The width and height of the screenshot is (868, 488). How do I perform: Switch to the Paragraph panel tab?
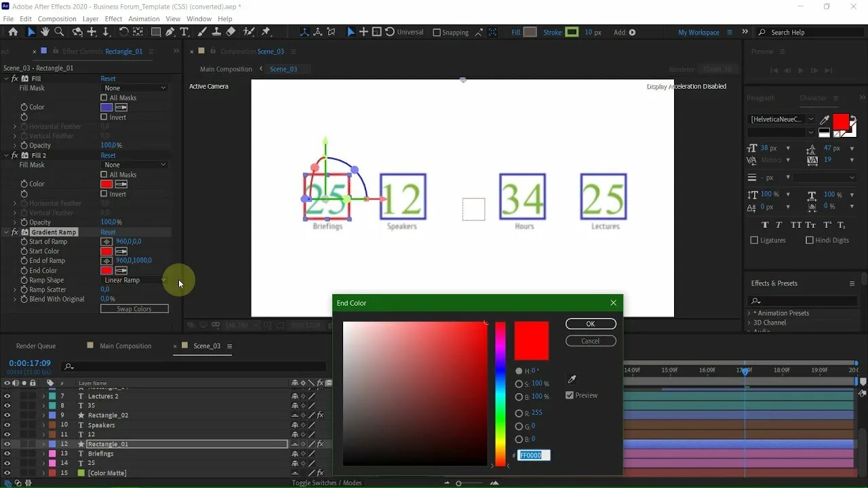pyautogui.click(x=761, y=98)
